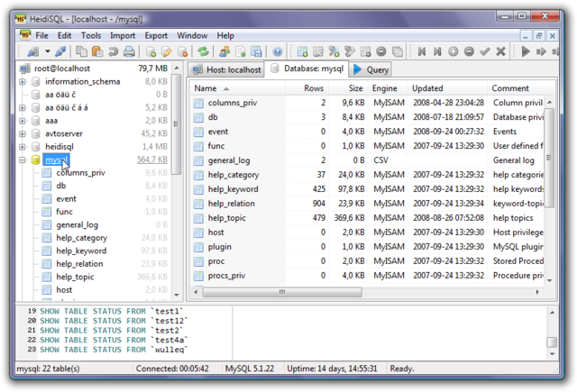577x392 pixels.
Task: Sort table list by Size column header
Action: coord(349,88)
